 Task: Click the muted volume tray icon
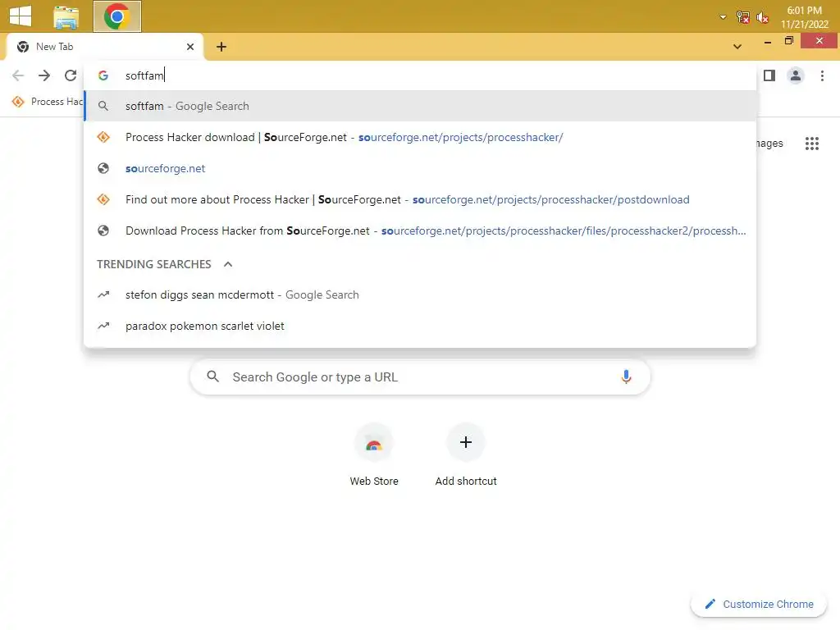[x=762, y=17]
